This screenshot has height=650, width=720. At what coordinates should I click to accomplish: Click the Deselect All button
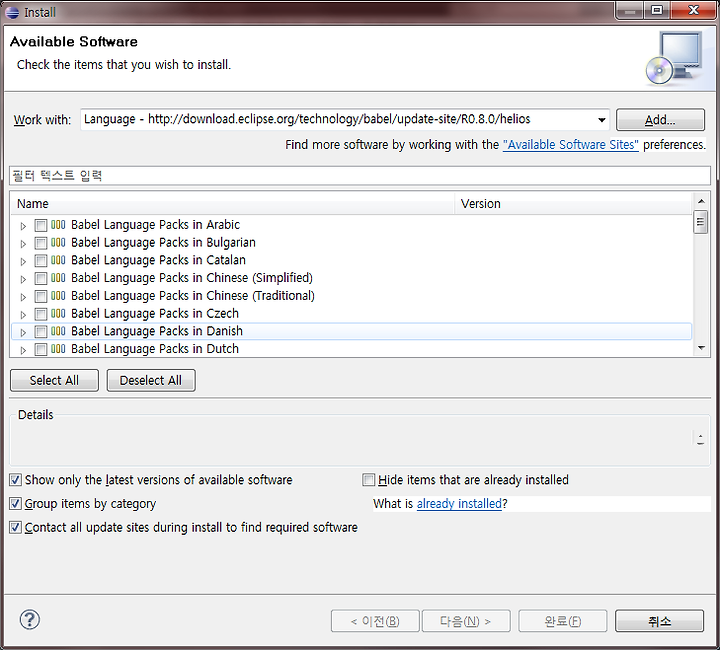[151, 381]
